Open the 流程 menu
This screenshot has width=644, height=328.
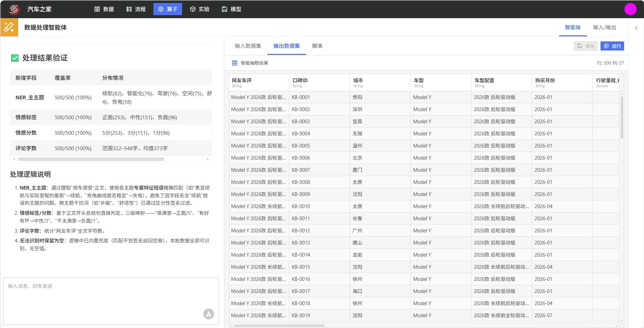(136, 9)
